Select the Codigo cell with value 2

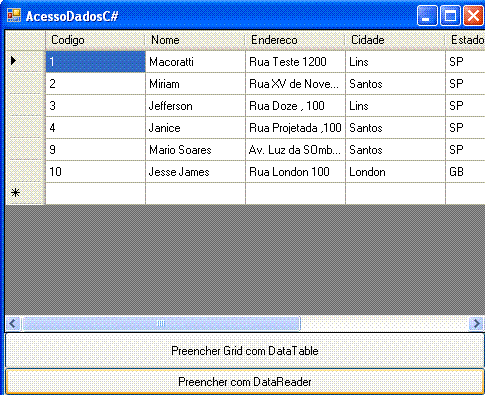pos(95,83)
